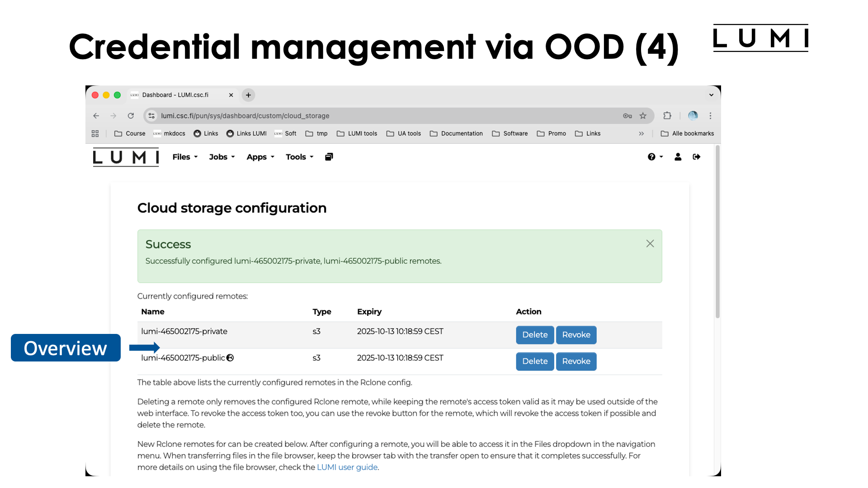Open the browser Extensions puzzle icon
The image size is (868, 488).
click(667, 116)
